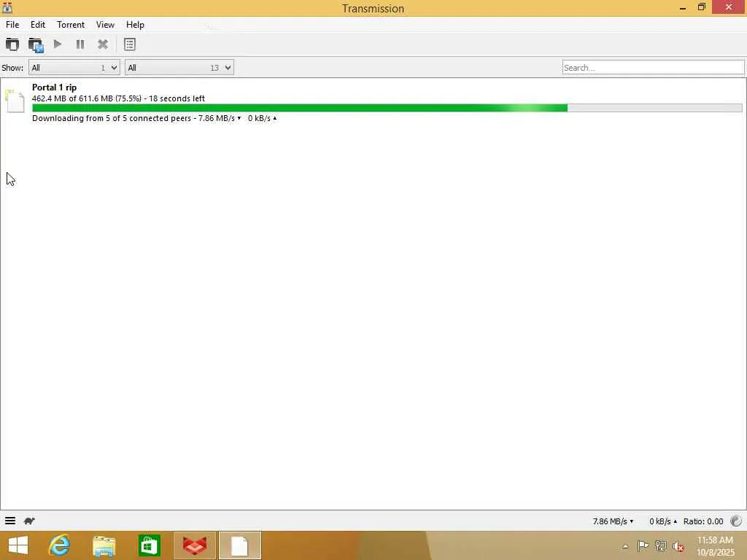Show hidden system tray icons arrow
Screen dimensions: 747x560
pos(625,546)
